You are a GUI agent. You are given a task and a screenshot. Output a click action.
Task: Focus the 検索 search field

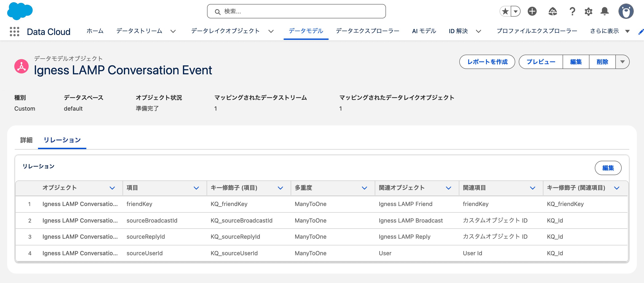pyautogui.click(x=296, y=11)
